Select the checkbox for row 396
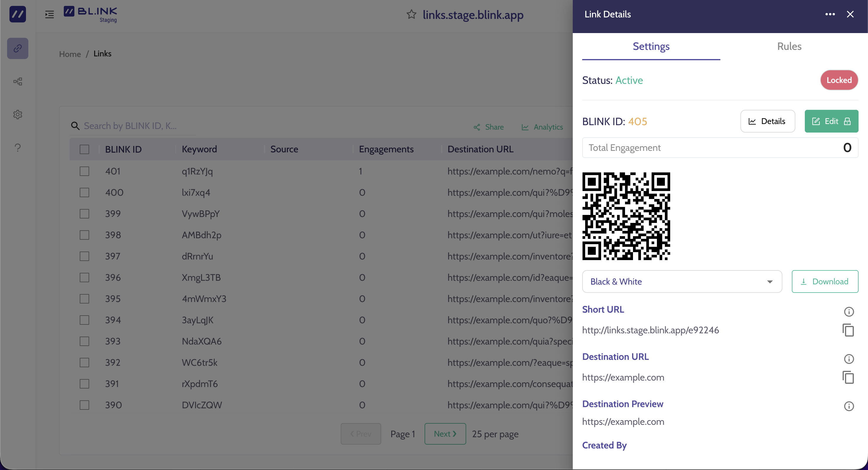This screenshot has width=868, height=470. pyautogui.click(x=84, y=278)
